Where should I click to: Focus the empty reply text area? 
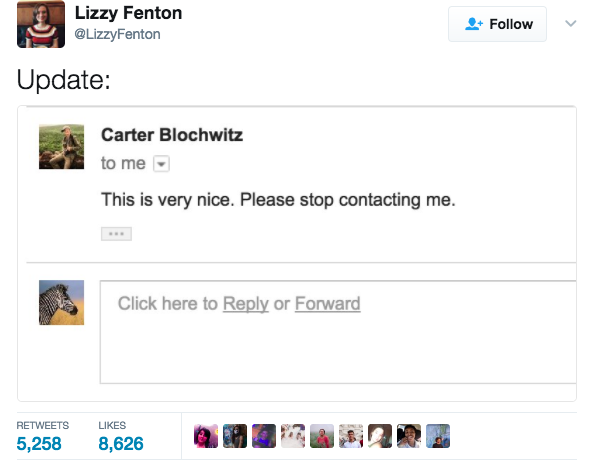pos(338,332)
